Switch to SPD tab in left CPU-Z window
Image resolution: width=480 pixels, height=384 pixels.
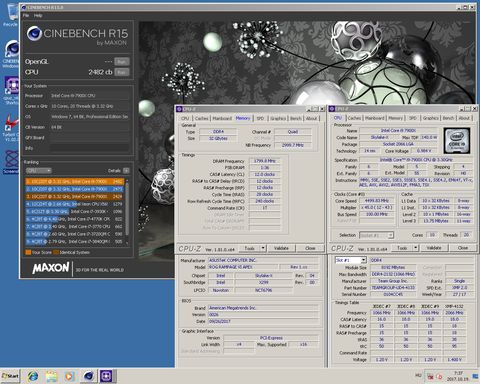pyautogui.click(x=260, y=118)
